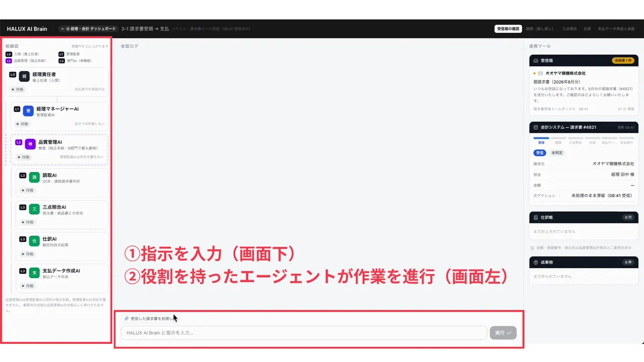Click the 支払実行 step in the progress bar

click(626, 140)
